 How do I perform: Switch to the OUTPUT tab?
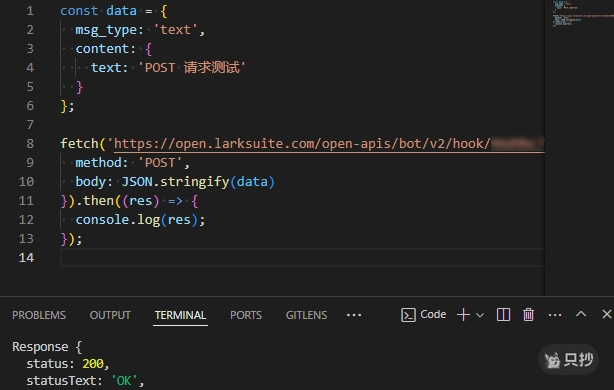point(110,315)
